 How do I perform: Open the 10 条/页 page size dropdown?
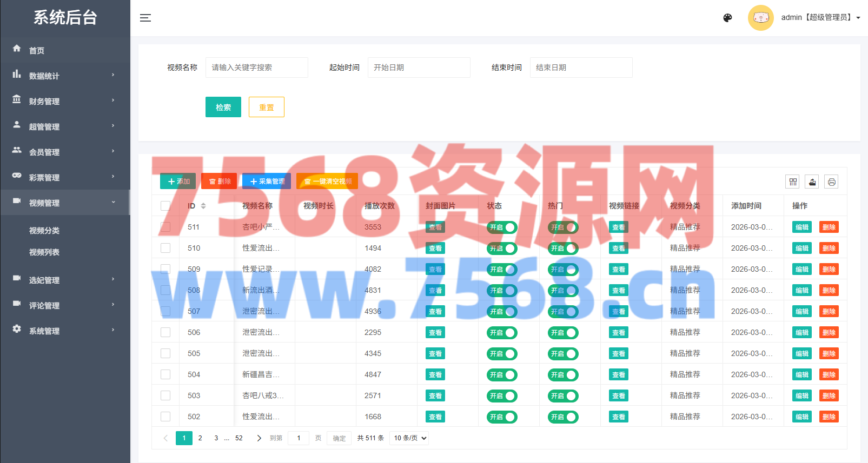pos(409,438)
